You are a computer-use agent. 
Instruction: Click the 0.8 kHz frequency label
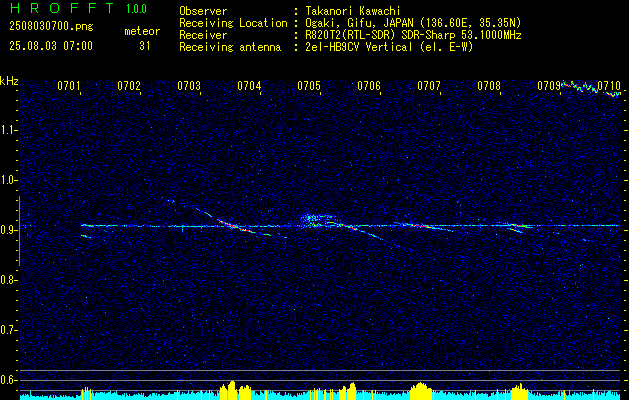[x=9, y=280]
